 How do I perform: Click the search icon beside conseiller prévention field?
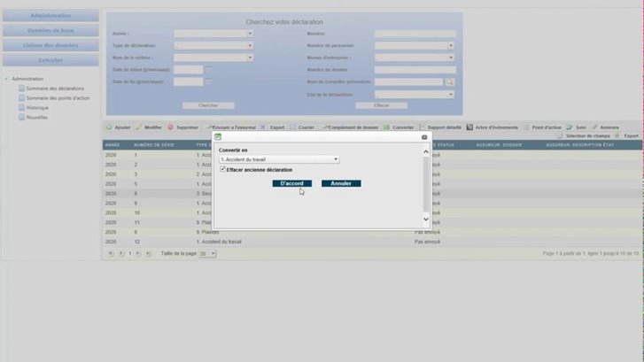click(x=449, y=81)
